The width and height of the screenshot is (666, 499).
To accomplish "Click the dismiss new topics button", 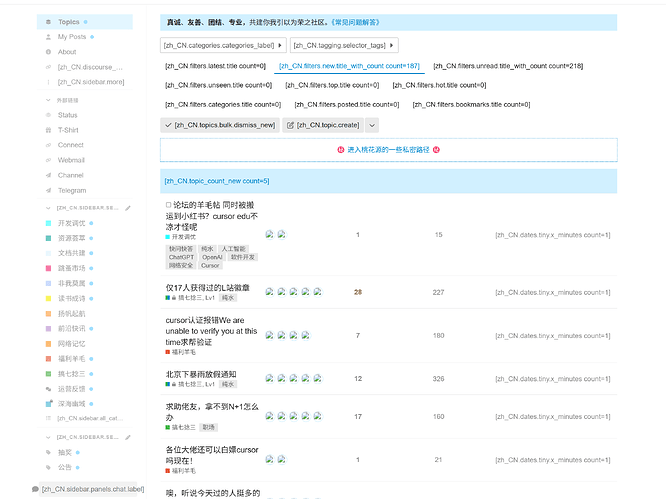I will pos(220,125).
